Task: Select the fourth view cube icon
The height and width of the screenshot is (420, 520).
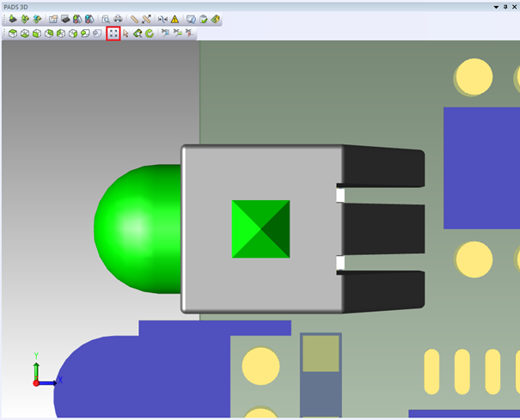Action: 49,33
